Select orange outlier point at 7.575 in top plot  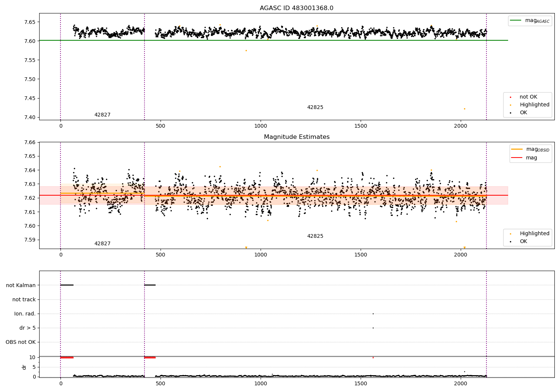(x=246, y=50)
